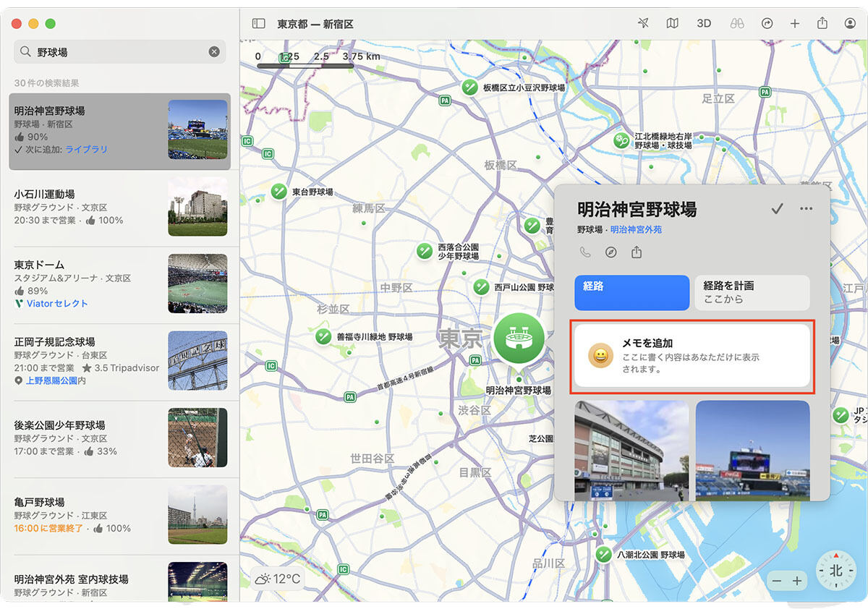Image resolution: width=868 pixels, height=609 pixels.
Task: Select the 小石川運動場 search result
Action: (120, 208)
